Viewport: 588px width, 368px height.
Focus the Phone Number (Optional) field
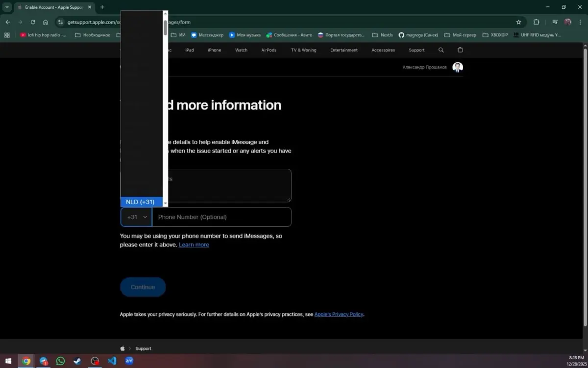pos(222,217)
